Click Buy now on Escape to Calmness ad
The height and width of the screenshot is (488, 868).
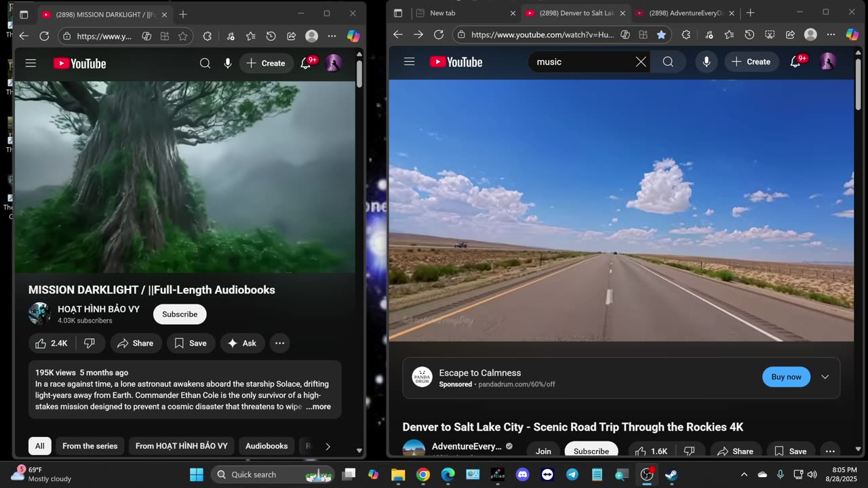pyautogui.click(x=786, y=377)
